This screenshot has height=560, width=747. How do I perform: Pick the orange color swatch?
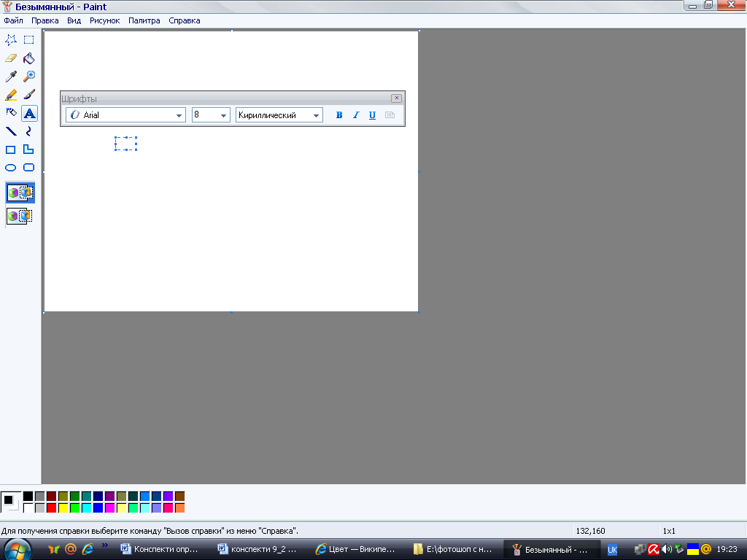point(179,508)
